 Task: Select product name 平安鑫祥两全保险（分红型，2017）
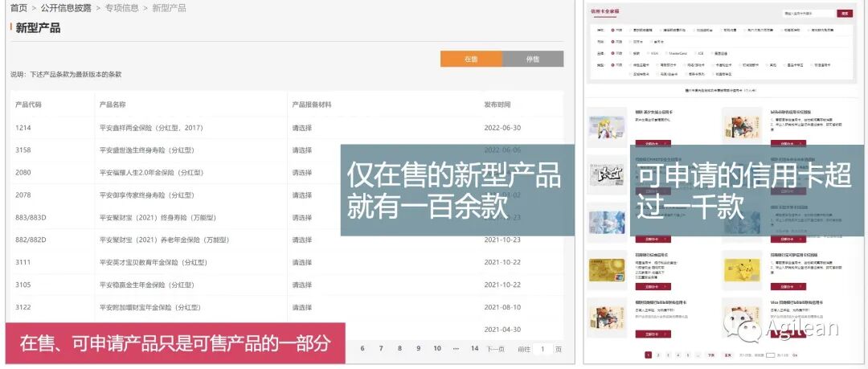[x=151, y=128]
